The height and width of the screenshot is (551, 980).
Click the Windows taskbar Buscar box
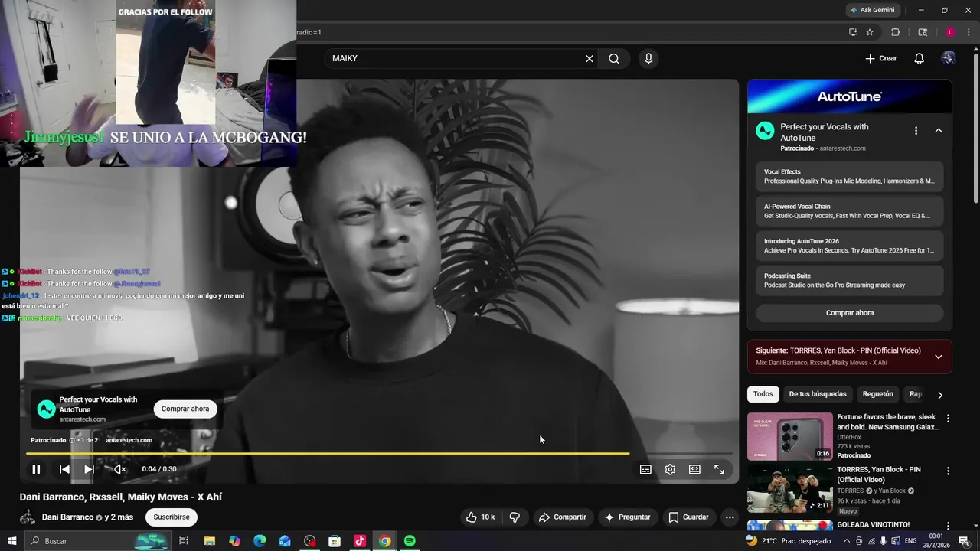[98, 541]
